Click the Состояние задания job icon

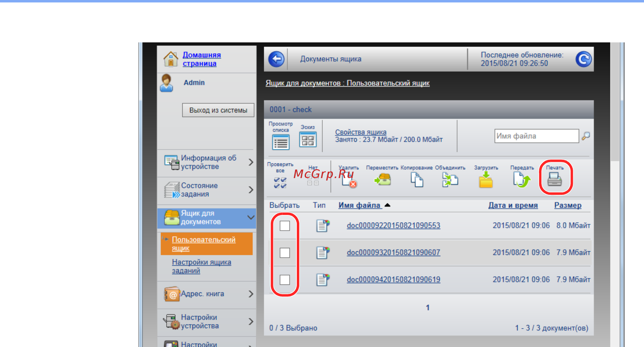point(172,190)
